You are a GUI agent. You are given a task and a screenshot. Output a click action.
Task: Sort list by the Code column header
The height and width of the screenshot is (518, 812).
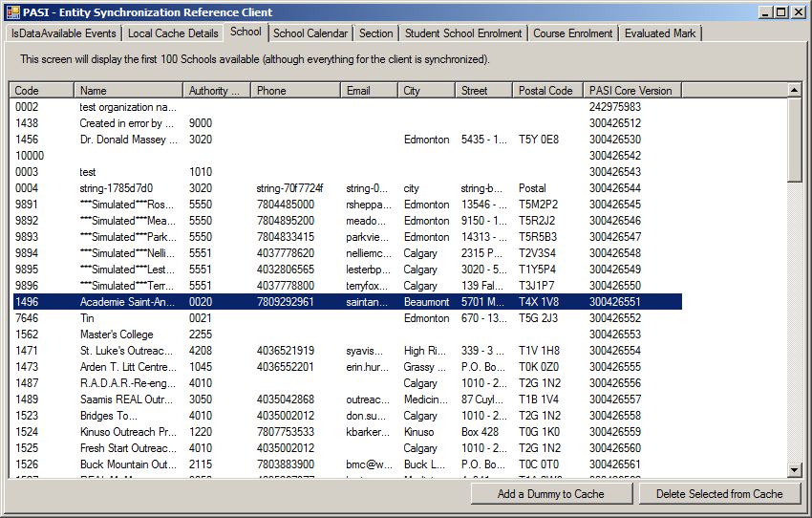(x=42, y=91)
